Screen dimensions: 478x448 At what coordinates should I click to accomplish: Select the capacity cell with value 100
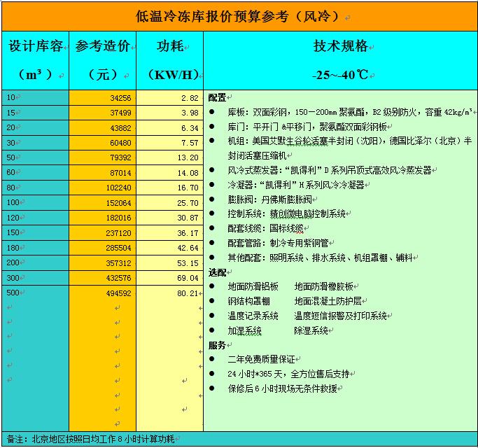coord(35,202)
